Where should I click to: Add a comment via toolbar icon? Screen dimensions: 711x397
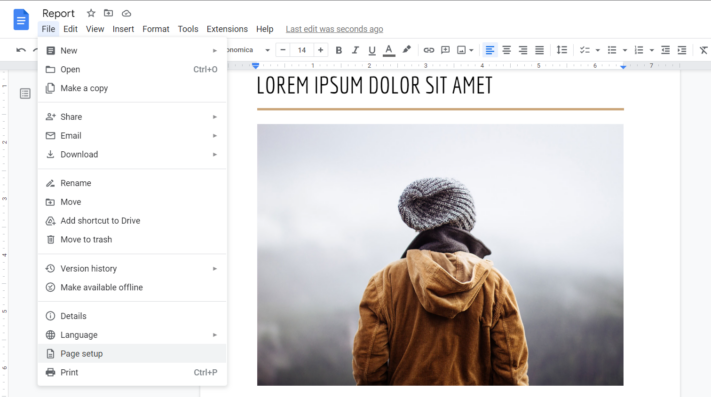coord(445,50)
